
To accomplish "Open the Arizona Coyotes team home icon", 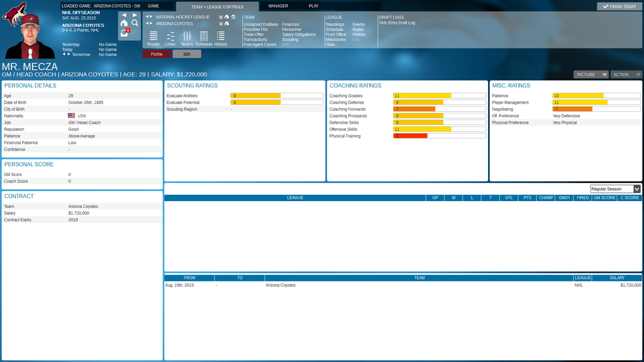I will (226, 23).
